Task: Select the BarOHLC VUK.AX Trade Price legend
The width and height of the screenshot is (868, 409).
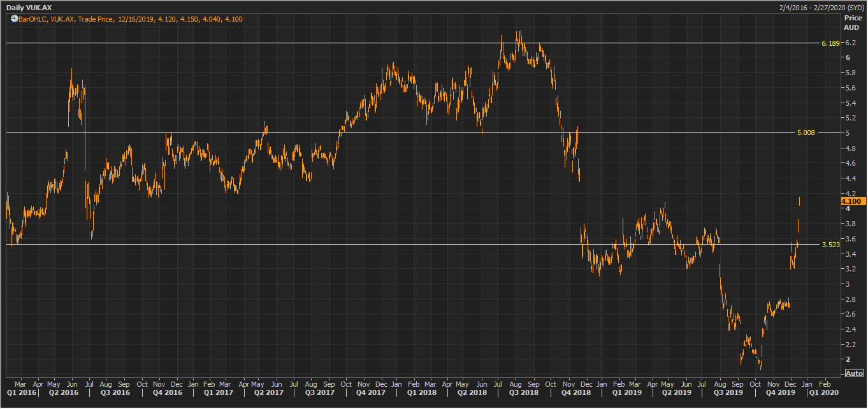Action: (131, 19)
